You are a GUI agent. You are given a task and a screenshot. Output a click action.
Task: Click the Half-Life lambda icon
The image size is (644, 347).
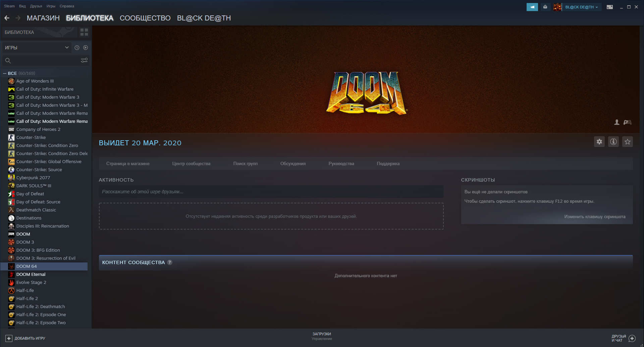[x=11, y=291]
